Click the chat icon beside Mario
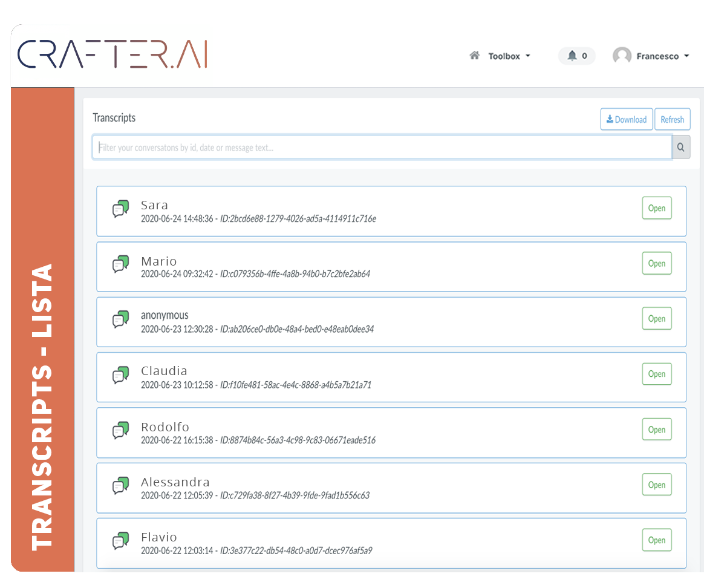The image size is (704, 588). pos(121,264)
